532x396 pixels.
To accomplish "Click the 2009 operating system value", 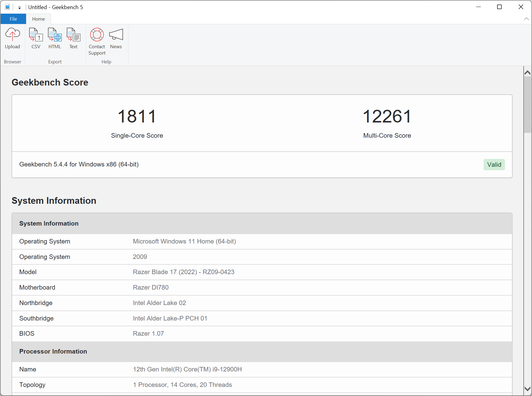I will (140, 257).
